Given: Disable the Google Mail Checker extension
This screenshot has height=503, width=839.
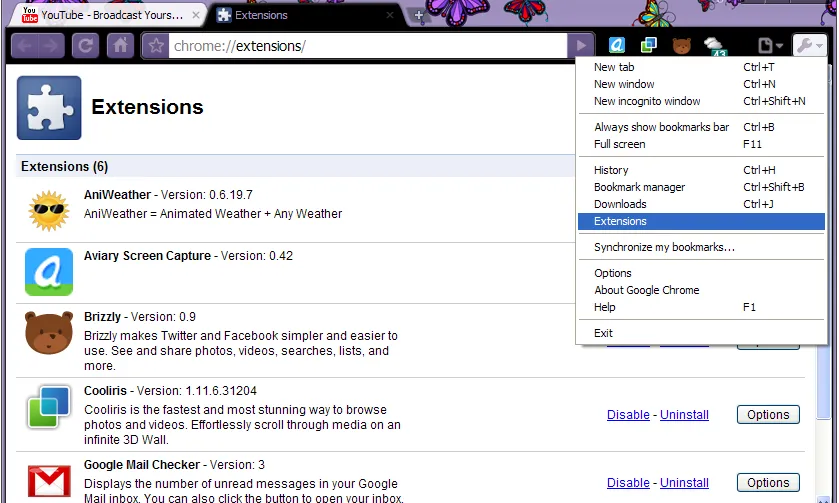Looking at the screenshot, I should [x=628, y=483].
